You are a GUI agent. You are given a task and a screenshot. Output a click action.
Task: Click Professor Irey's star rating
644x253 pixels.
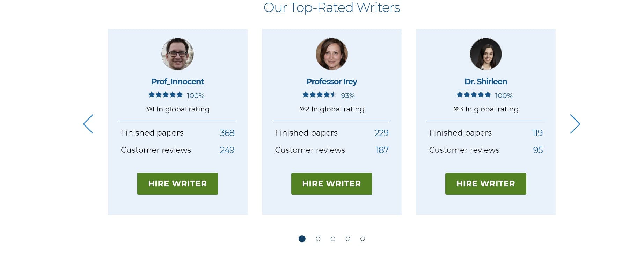[320, 95]
